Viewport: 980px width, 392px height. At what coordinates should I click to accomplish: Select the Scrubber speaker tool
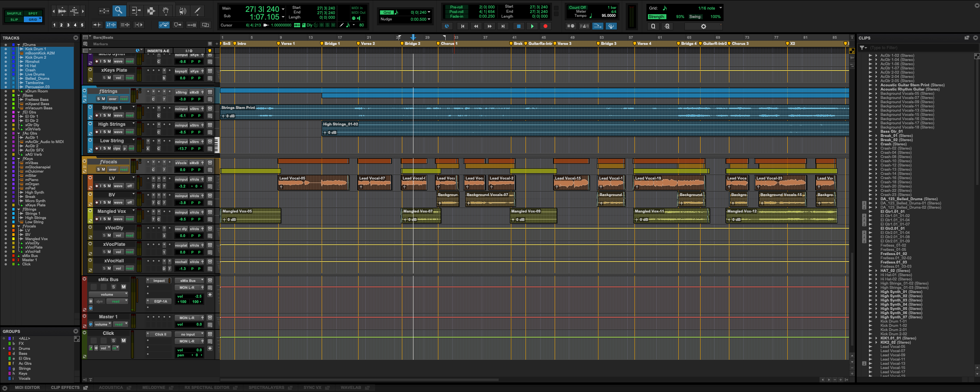coord(182,11)
